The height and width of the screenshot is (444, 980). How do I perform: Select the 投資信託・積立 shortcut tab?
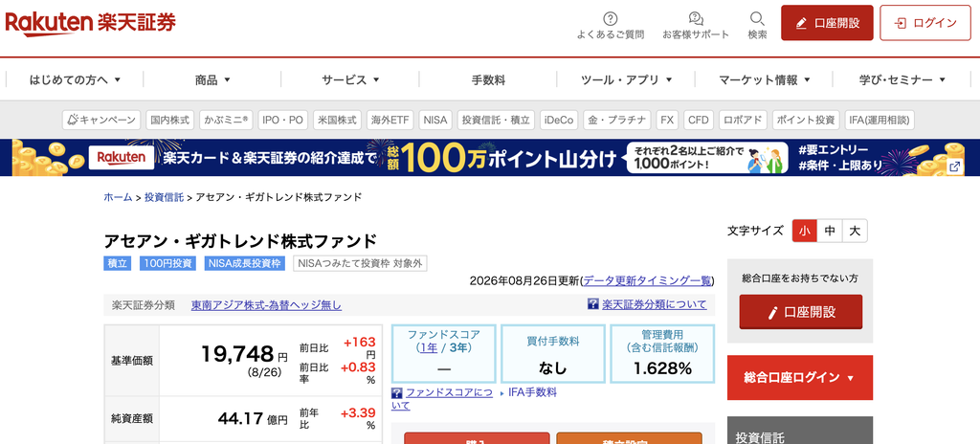pos(496,120)
